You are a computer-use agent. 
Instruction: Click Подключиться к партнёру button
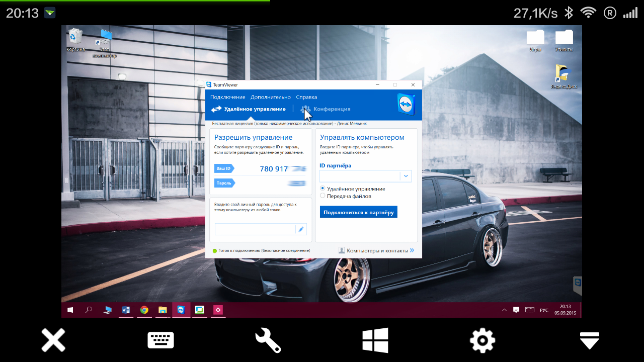pos(359,212)
